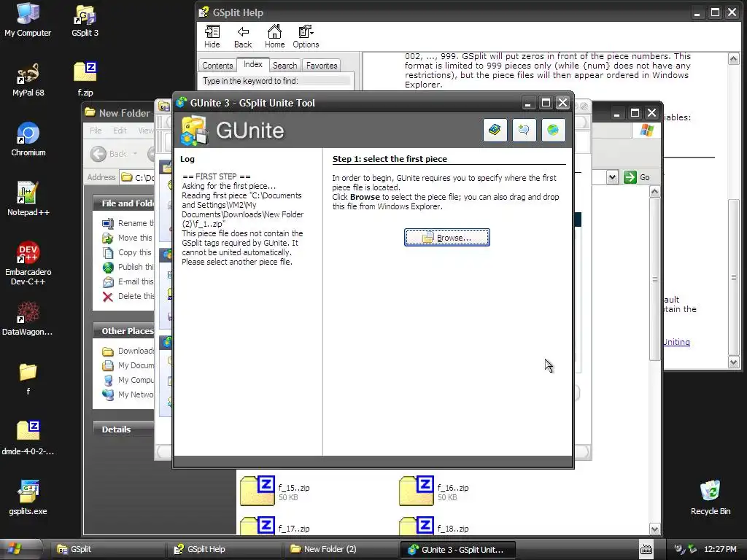Switch to Search tab in GSplit Help

(285, 65)
